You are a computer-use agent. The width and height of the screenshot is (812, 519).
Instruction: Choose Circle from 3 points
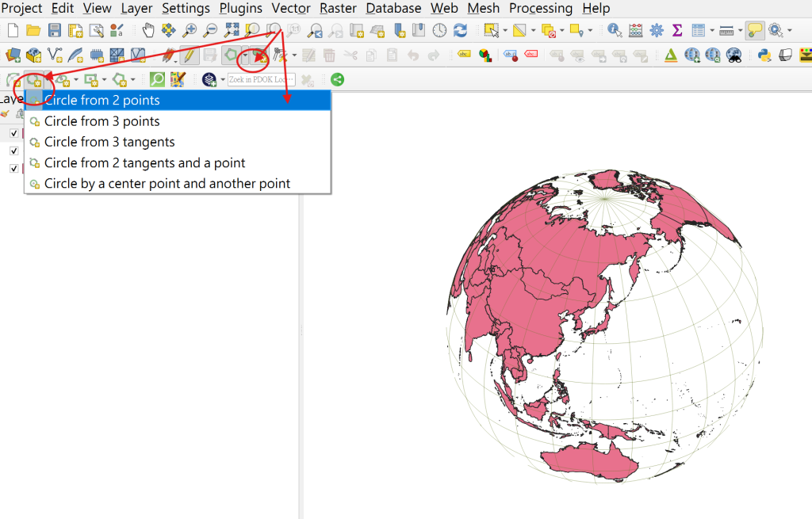(x=178, y=121)
